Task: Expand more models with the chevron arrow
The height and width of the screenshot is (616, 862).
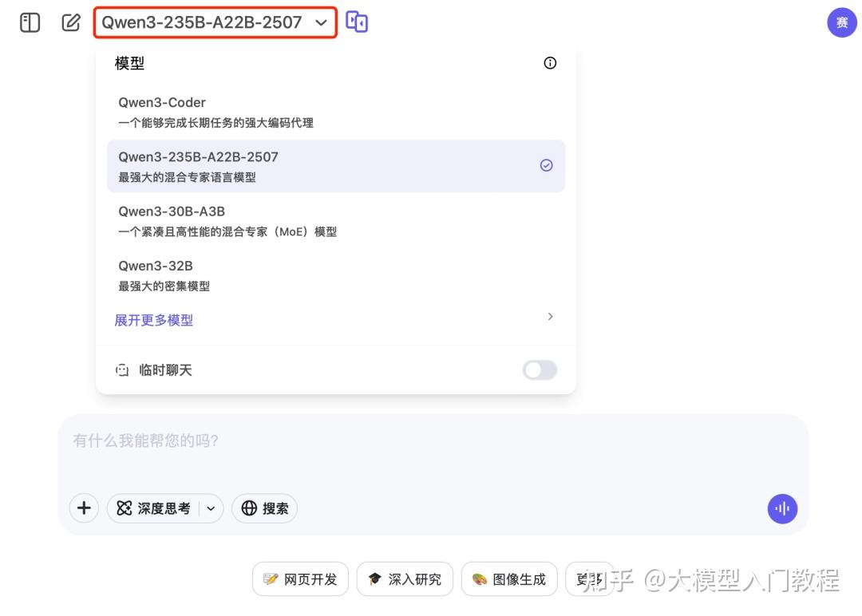Action: (550, 317)
